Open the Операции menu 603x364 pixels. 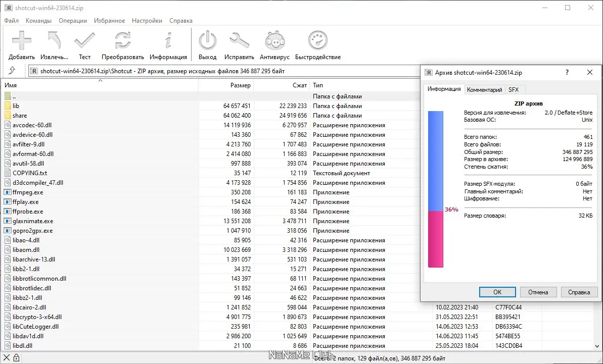coord(73,21)
